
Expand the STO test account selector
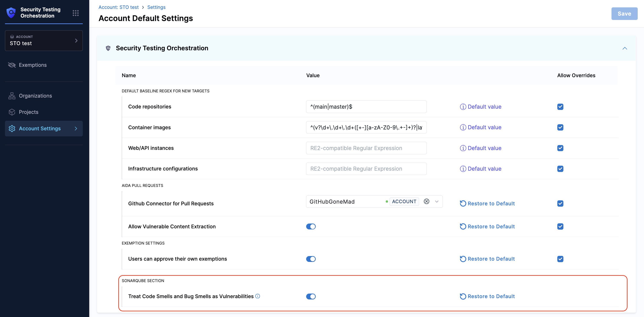[x=44, y=41]
